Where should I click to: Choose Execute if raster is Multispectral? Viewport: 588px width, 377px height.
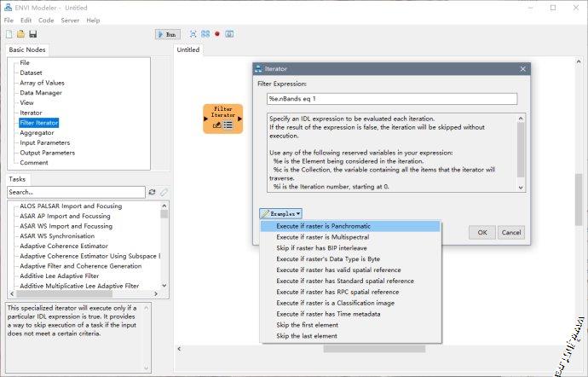(x=350, y=237)
